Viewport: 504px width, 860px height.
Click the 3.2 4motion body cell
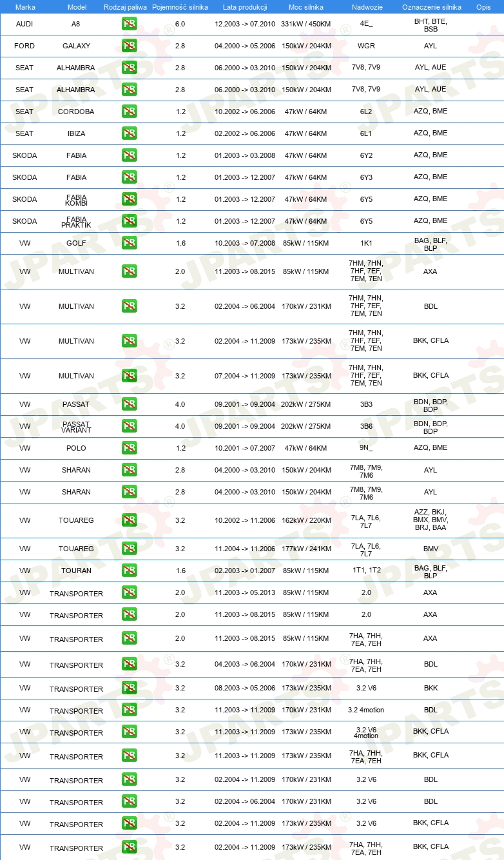click(x=366, y=710)
